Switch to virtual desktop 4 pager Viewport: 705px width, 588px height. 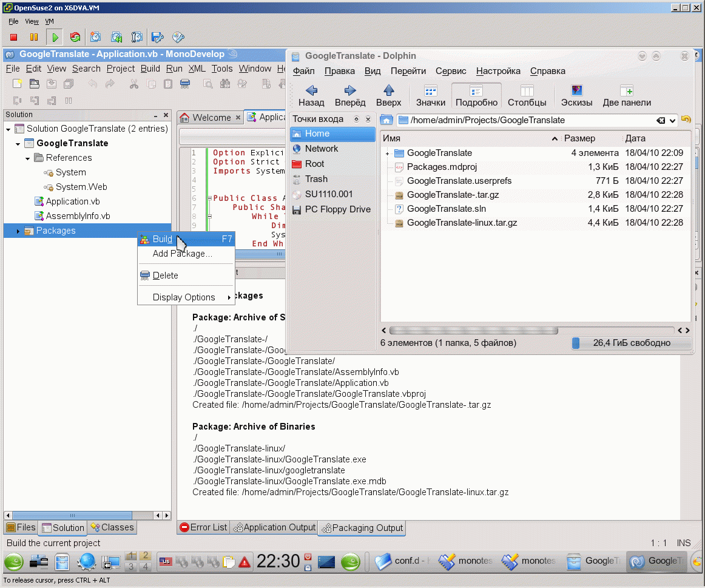pos(145,566)
